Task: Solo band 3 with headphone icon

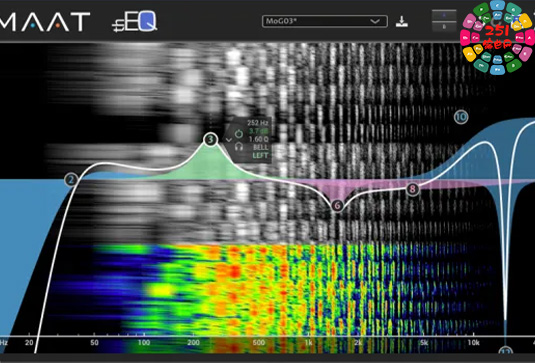Action: [x=239, y=147]
